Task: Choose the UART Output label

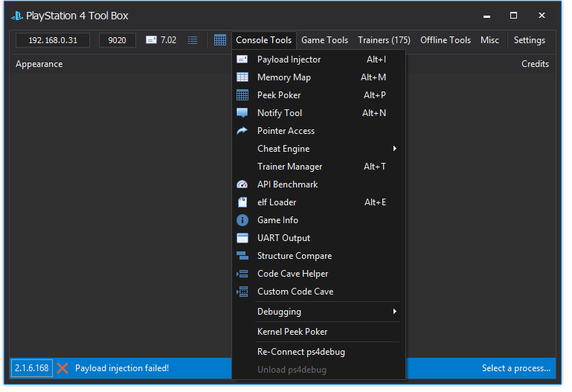Action: pos(283,238)
